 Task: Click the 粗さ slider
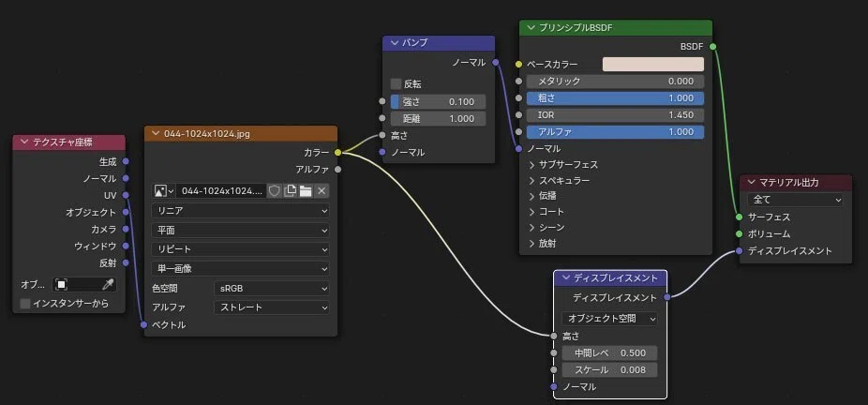tap(615, 97)
